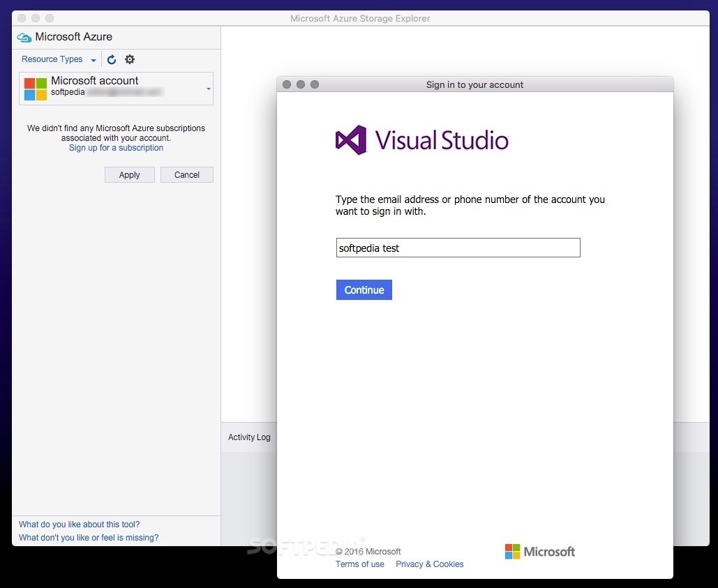This screenshot has height=588, width=718.
Task: Open the Resource Types dropdown
Action: click(x=57, y=59)
